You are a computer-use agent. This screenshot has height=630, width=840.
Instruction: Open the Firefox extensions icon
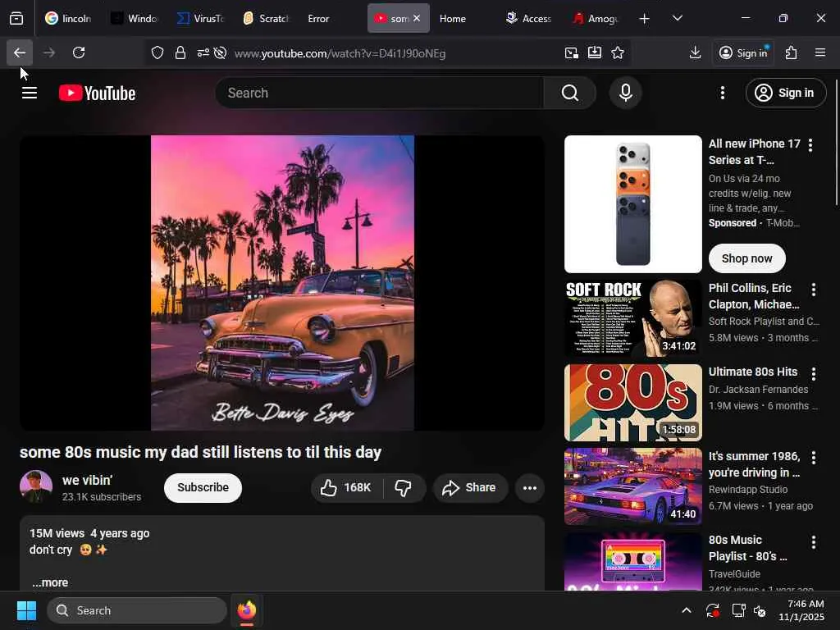tap(792, 52)
